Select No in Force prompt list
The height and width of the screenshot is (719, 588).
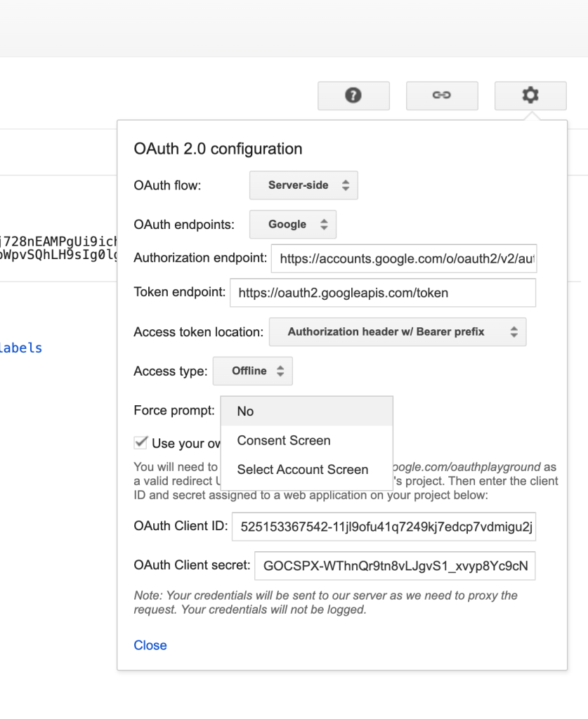click(x=307, y=411)
